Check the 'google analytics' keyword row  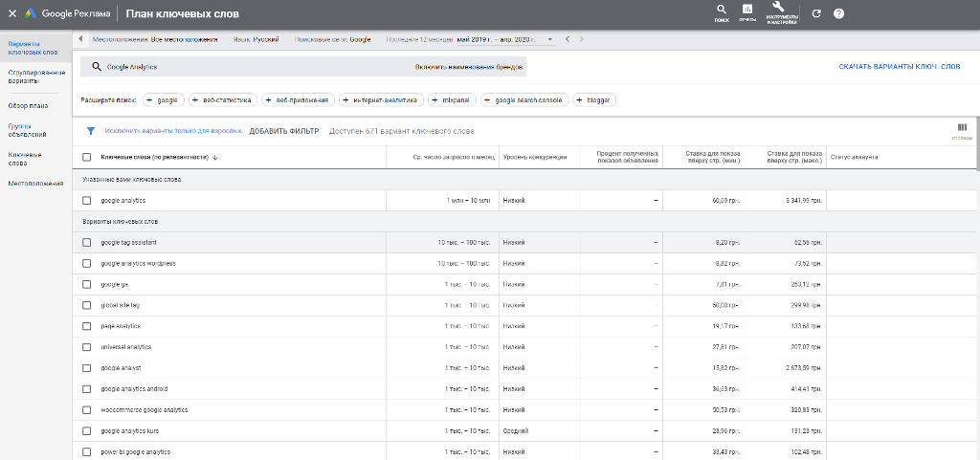click(87, 200)
